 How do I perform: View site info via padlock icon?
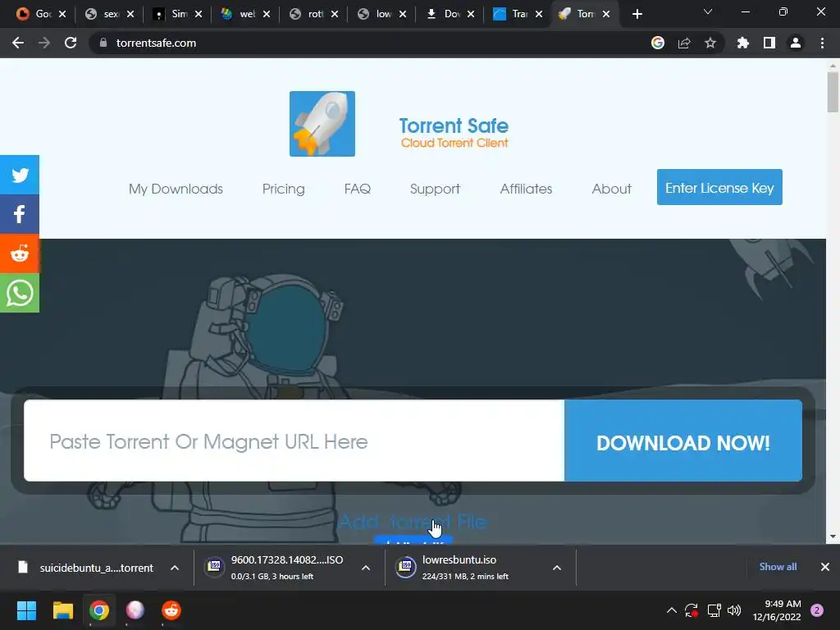tap(103, 43)
